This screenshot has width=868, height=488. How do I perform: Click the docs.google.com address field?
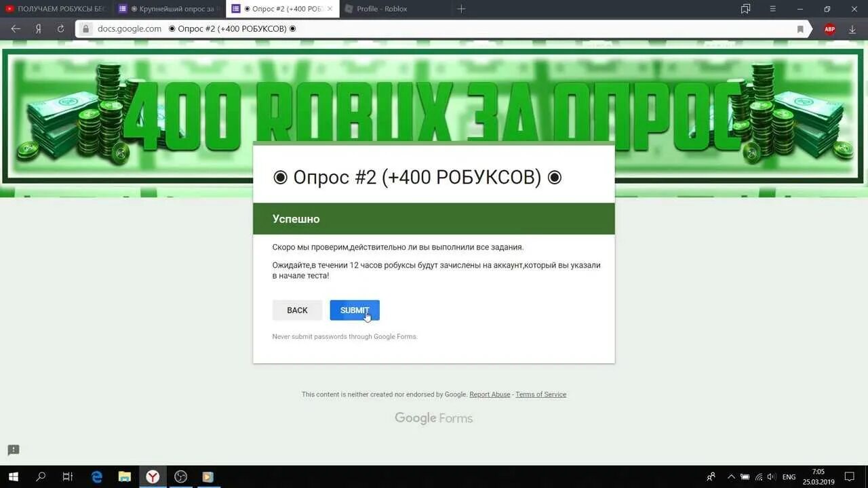click(x=130, y=28)
